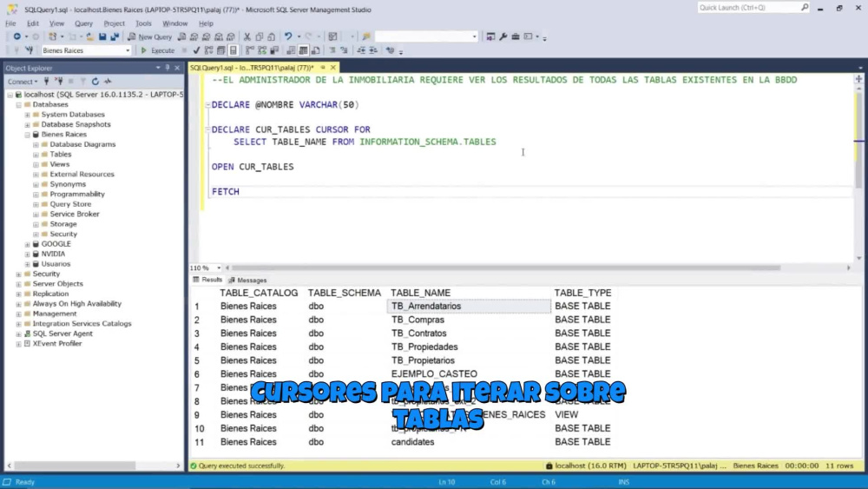
Task: Open the Query Options icon
Action: [x=220, y=50]
